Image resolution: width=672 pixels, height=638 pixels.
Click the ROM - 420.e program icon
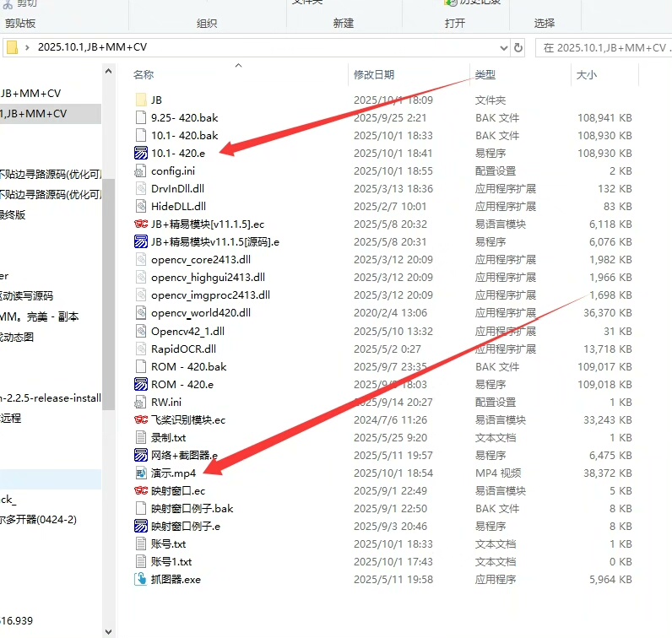(x=141, y=384)
